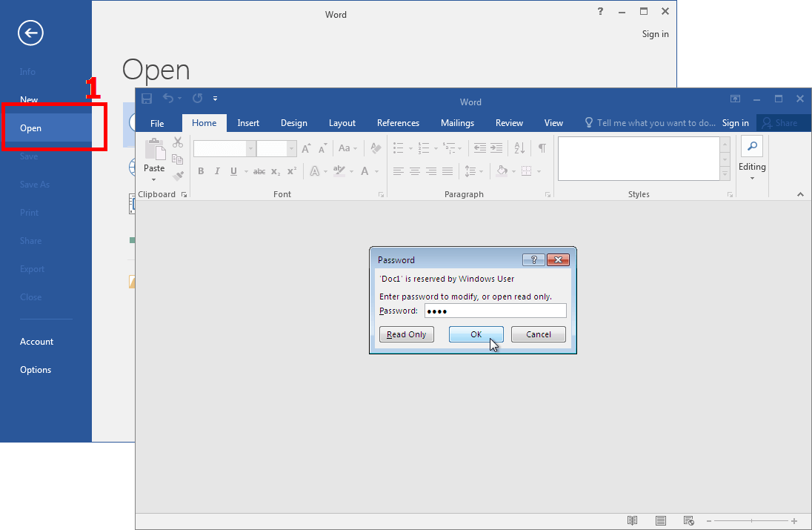Screen dimensions: 812x530
Task: Click the Cut scissors icon
Action: [x=177, y=142]
